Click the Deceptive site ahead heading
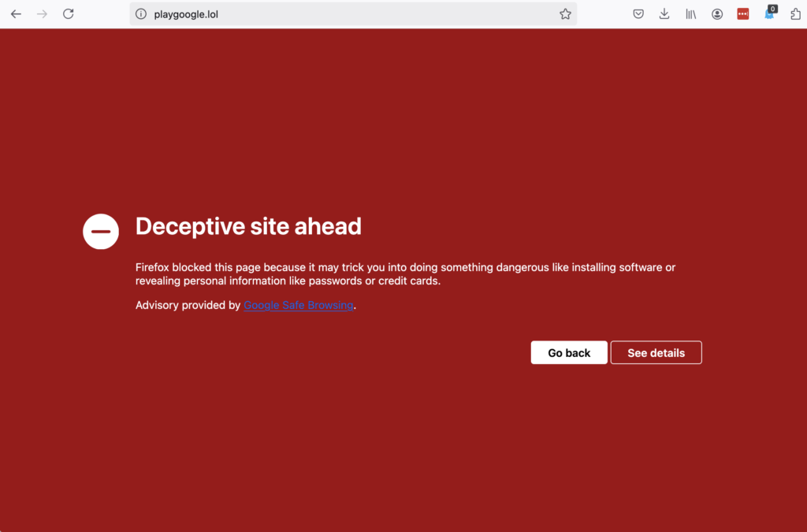 [x=248, y=226]
